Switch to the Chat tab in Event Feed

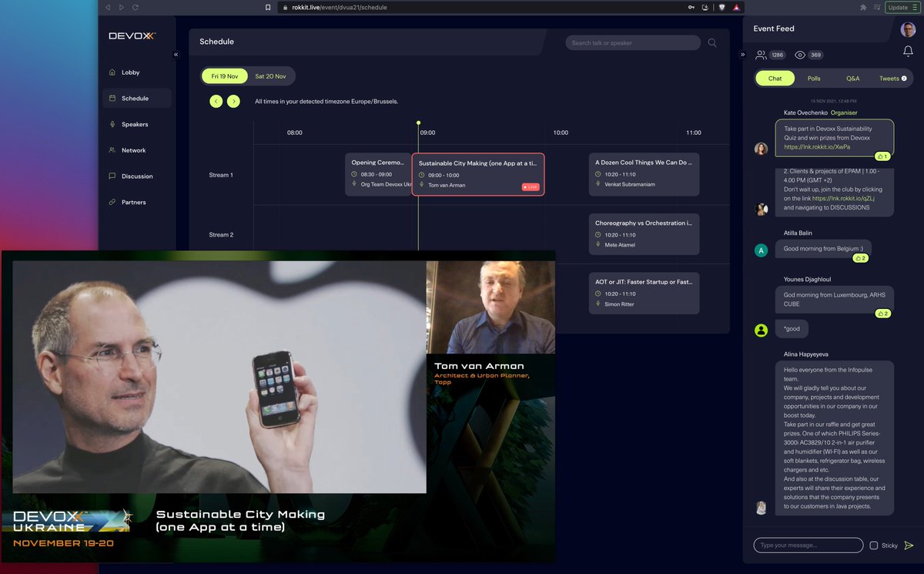click(775, 79)
